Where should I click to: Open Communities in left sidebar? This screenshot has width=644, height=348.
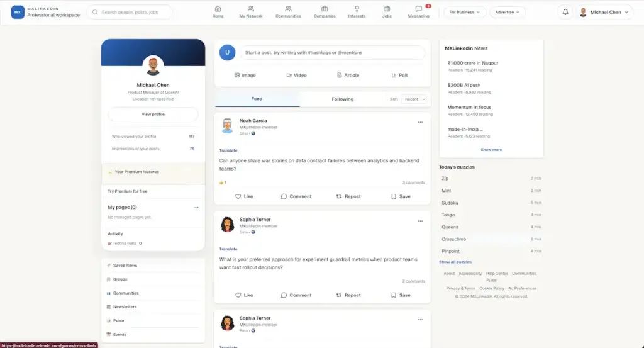(153, 293)
